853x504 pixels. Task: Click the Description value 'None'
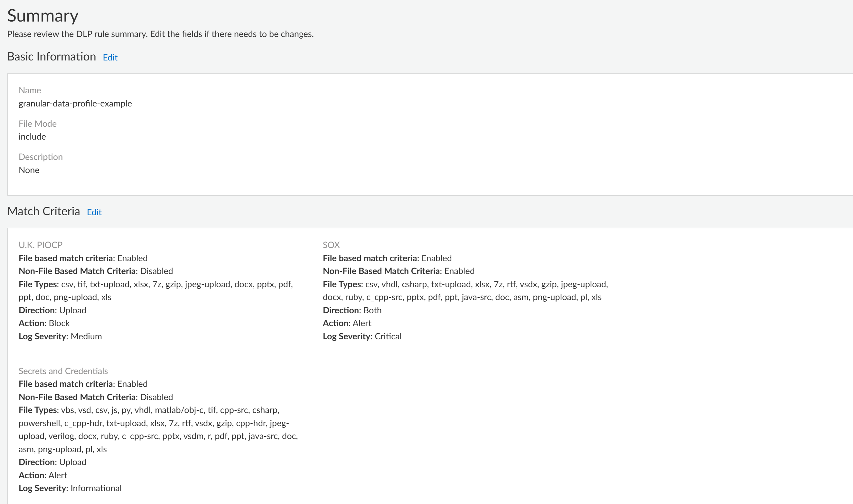pos(29,170)
